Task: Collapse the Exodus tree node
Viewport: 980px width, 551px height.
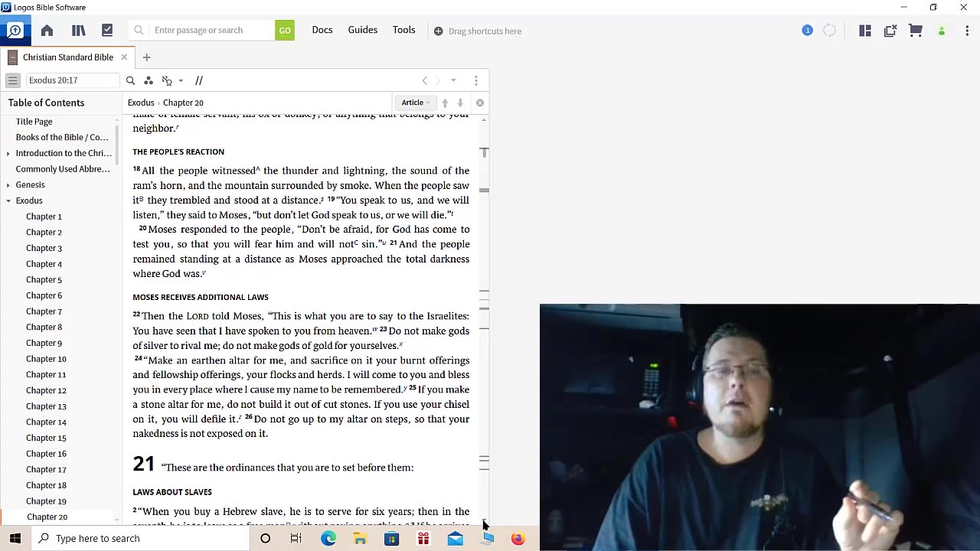Action: pos(8,201)
